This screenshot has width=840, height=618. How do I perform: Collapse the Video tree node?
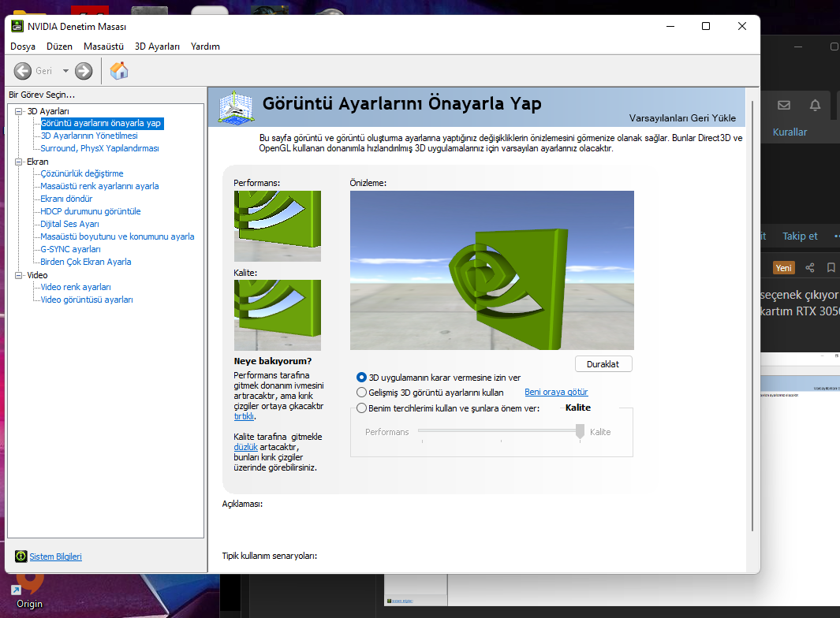coord(19,275)
